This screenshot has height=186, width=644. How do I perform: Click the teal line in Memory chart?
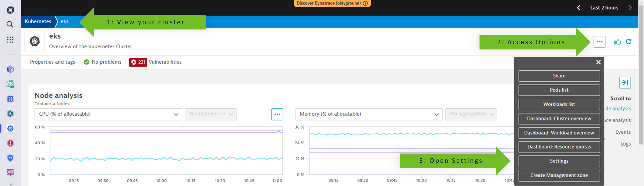coord(412,134)
